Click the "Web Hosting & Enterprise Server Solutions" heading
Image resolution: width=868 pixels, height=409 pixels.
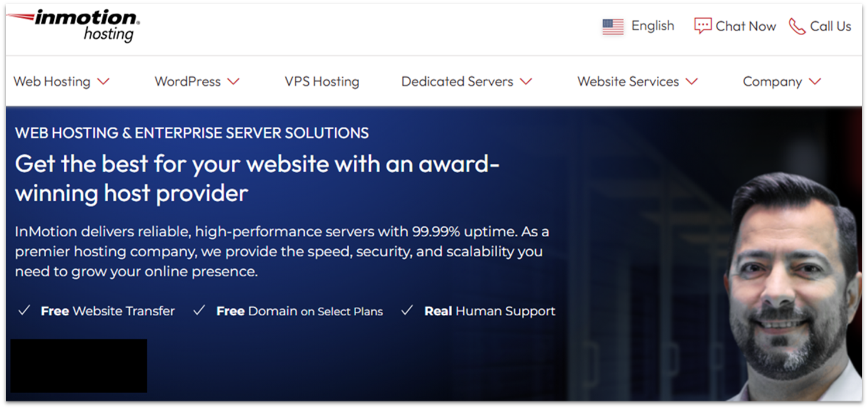pyautogui.click(x=192, y=133)
